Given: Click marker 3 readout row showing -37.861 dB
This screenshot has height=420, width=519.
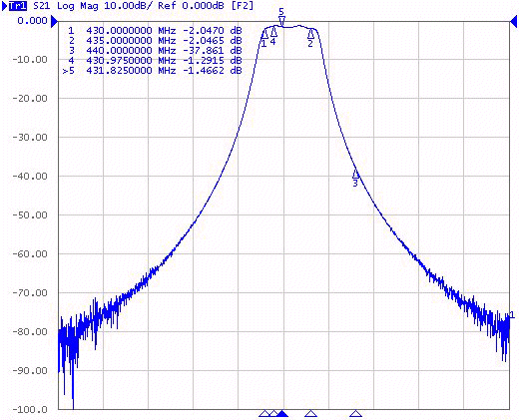Looking at the screenshot, I should click(x=155, y=51).
